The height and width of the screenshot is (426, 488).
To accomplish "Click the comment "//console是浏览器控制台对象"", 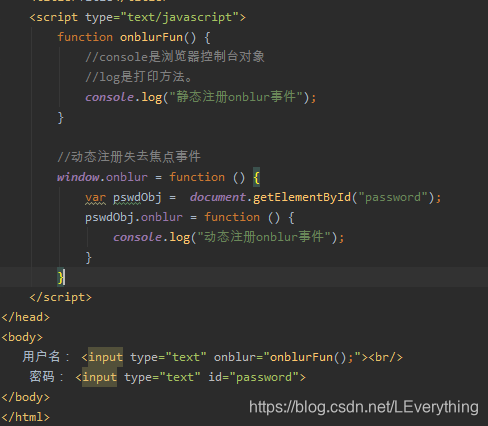I will [175, 57].
